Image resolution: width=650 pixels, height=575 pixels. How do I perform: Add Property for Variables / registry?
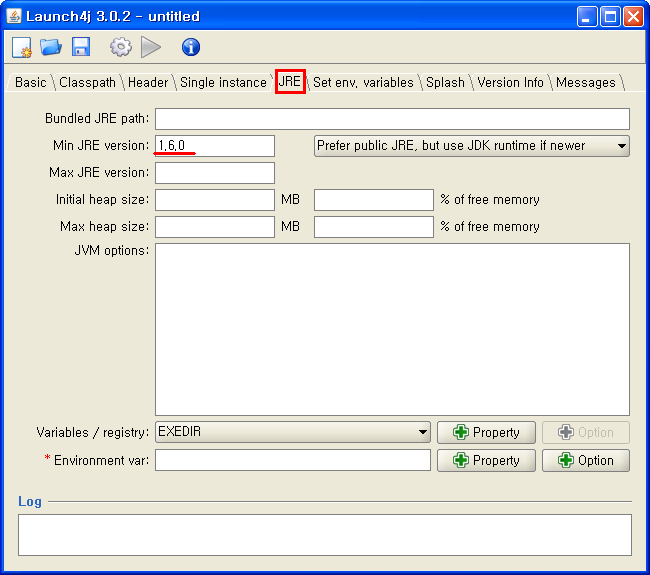click(486, 432)
